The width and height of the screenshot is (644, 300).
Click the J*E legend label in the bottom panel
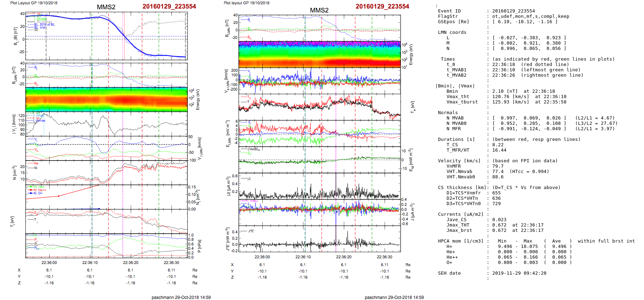point(251,231)
